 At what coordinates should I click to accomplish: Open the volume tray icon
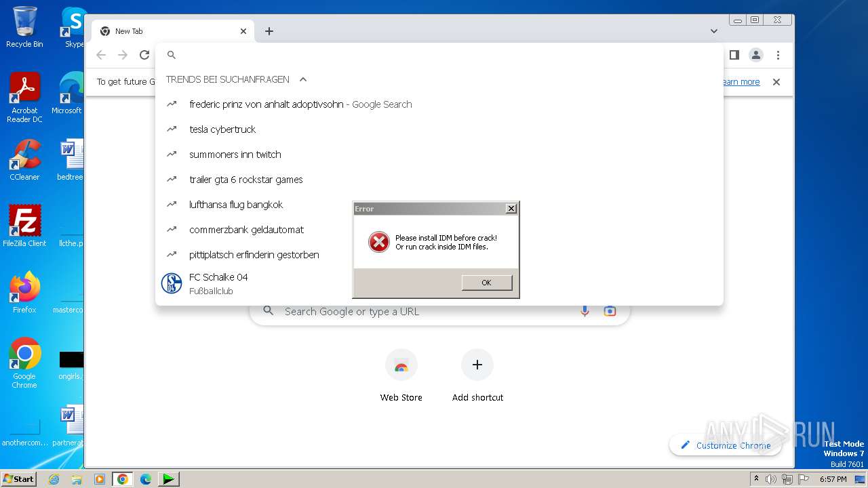(771, 479)
